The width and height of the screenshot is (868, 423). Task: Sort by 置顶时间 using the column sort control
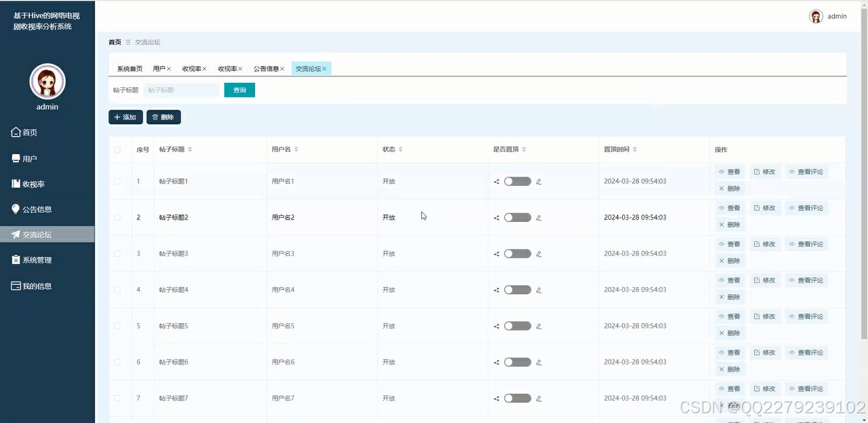point(635,149)
